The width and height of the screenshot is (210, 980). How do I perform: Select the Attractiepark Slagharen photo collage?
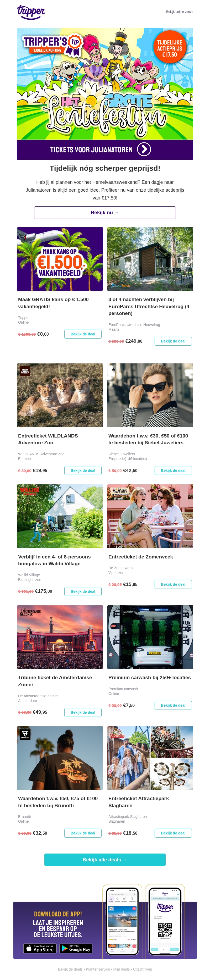coord(150,758)
